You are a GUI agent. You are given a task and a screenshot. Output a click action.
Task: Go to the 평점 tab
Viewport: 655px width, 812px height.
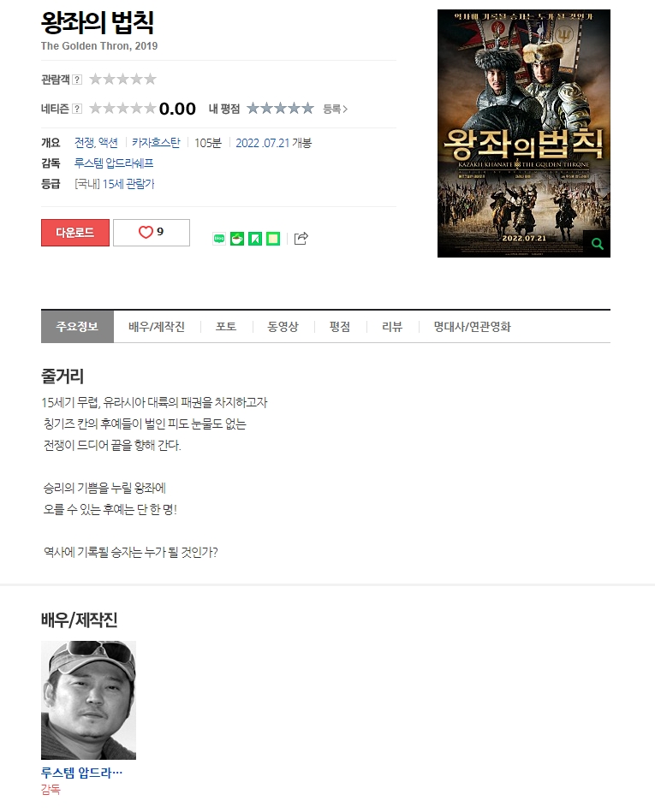coord(340,327)
